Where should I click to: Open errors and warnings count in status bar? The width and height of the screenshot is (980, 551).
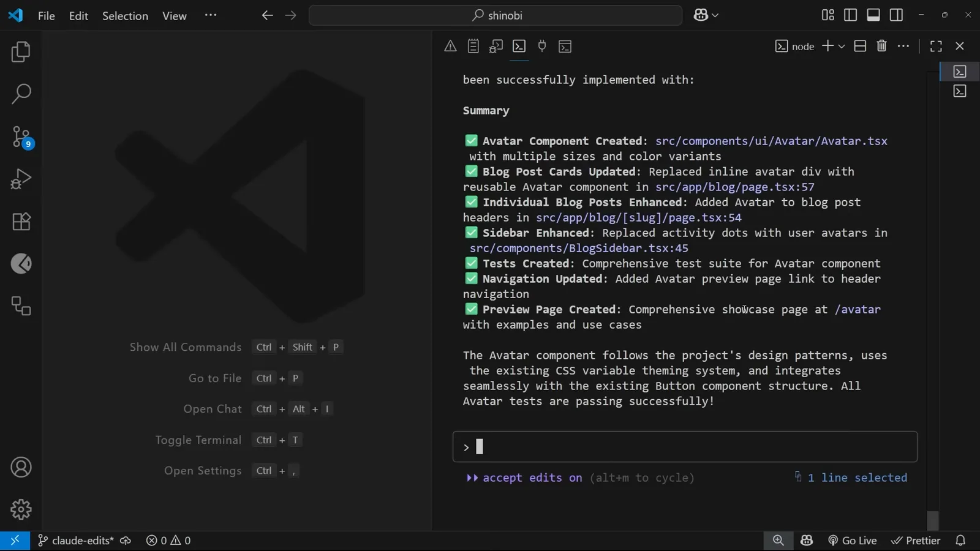(x=168, y=541)
